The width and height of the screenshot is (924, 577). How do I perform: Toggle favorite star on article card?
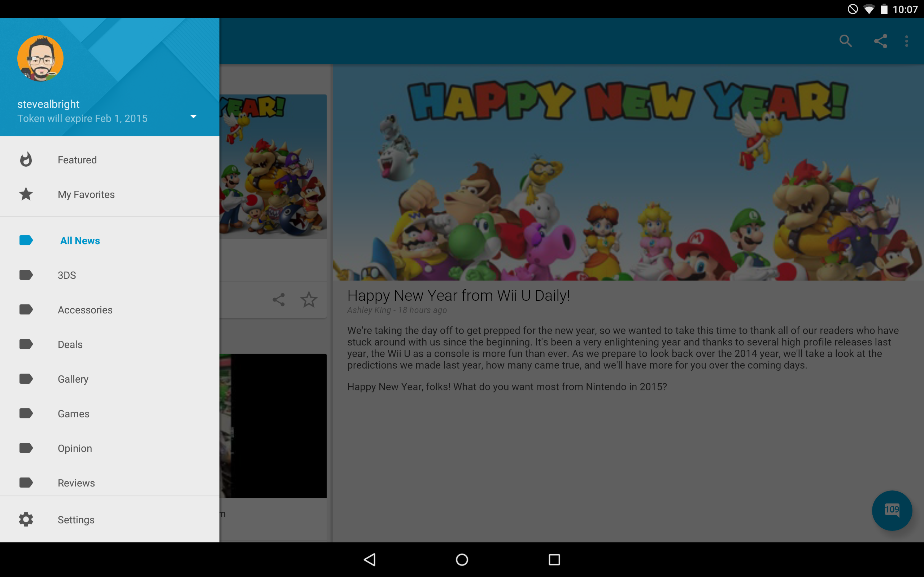click(x=309, y=300)
